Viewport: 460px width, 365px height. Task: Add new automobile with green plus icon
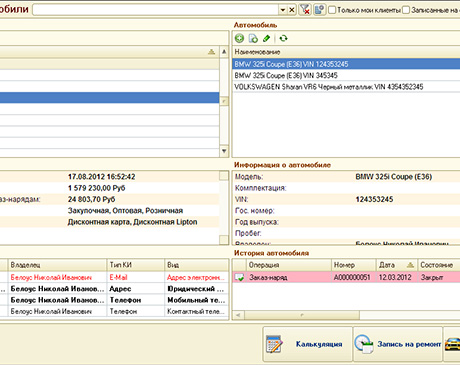[239, 38]
